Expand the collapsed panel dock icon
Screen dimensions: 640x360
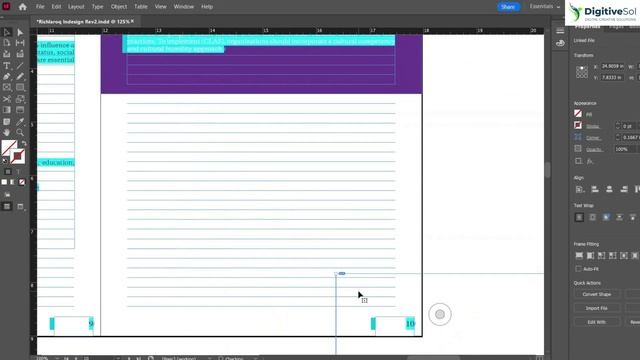[560, 31]
